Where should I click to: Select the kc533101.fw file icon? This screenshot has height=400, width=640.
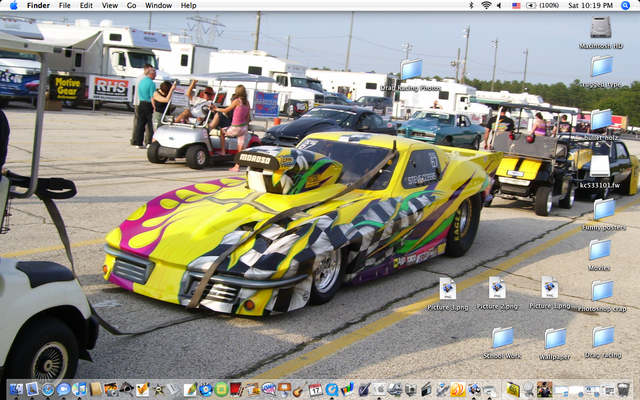600,165
